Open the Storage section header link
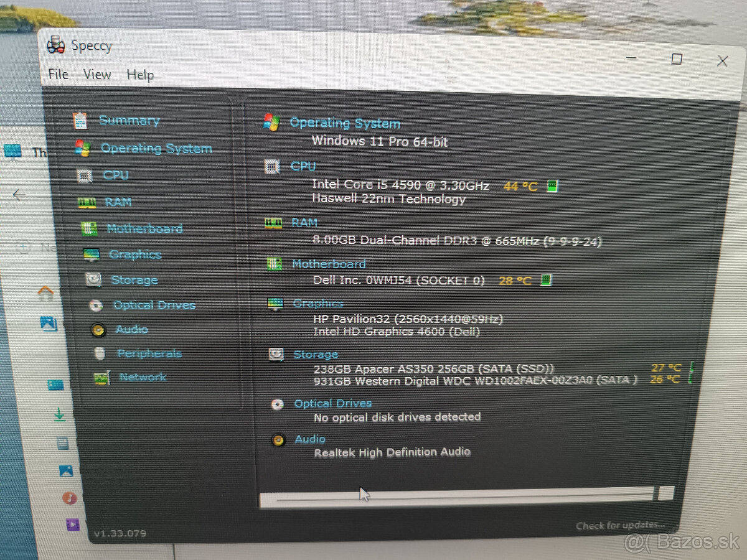Viewport: 747px width, 560px height. 315,354
